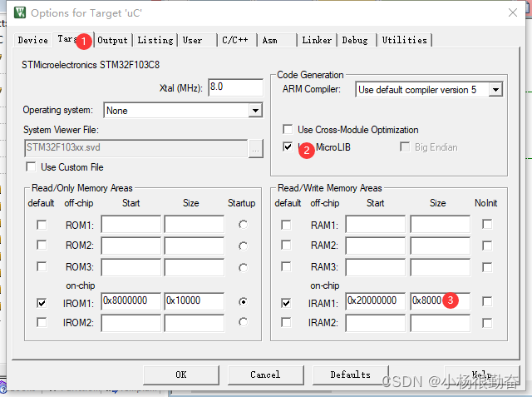Image resolution: width=532 pixels, height=397 pixels.
Task: Click the IROM1 Start address field
Action: pos(131,301)
